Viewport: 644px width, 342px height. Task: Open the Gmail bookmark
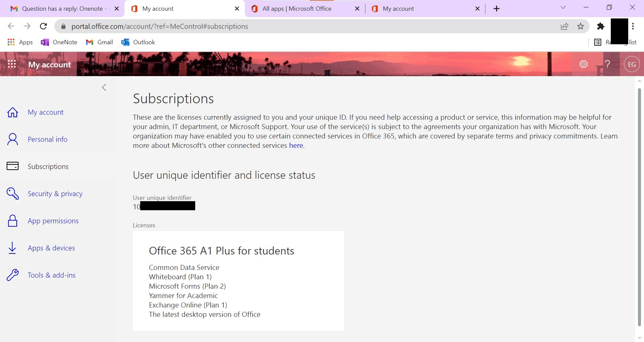point(99,42)
